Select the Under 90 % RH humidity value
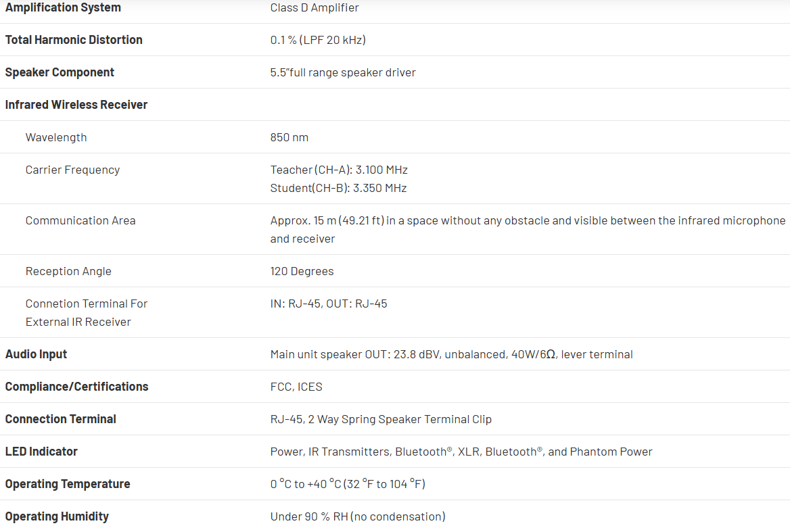 358,516
